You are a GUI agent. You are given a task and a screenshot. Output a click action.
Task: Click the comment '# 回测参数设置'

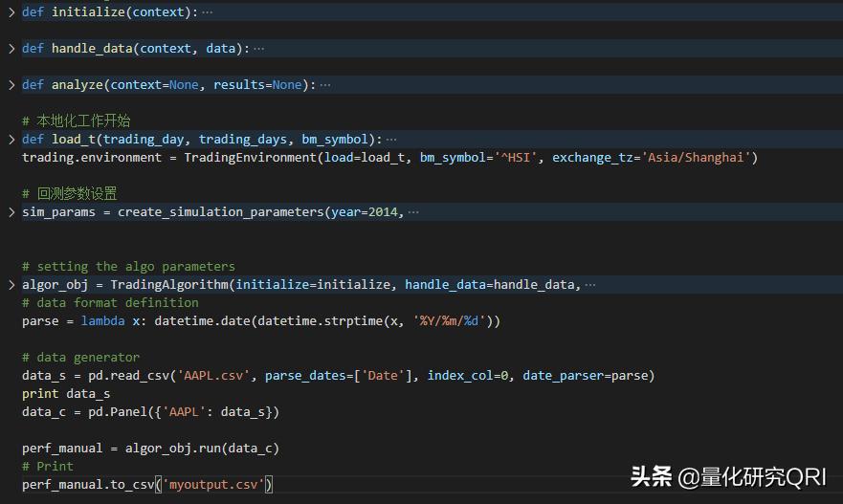click(x=69, y=193)
